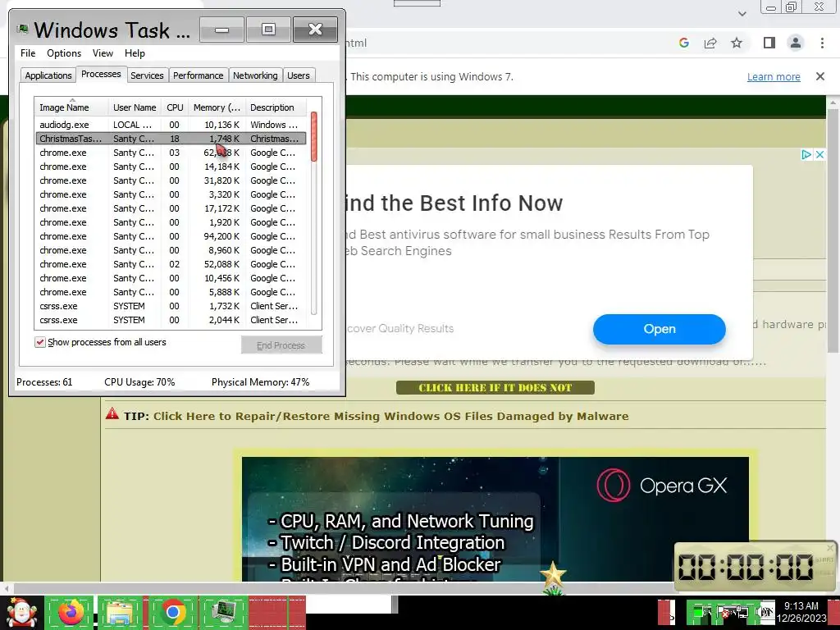840x630 pixels.
Task: Click the webpage vertical scrollbar
Action: pos(833,231)
